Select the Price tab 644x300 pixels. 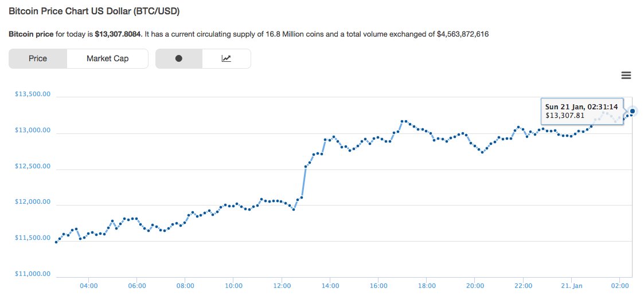[38, 58]
